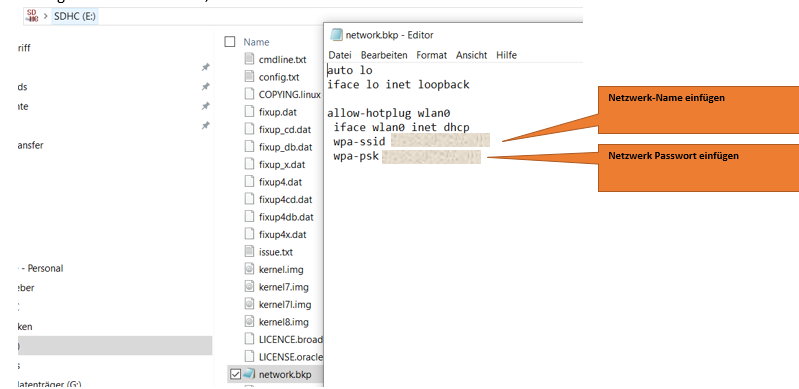This screenshot has height=389, width=799.
Task: Click the 'iface lo inet loopback' line
Action: 398,85
